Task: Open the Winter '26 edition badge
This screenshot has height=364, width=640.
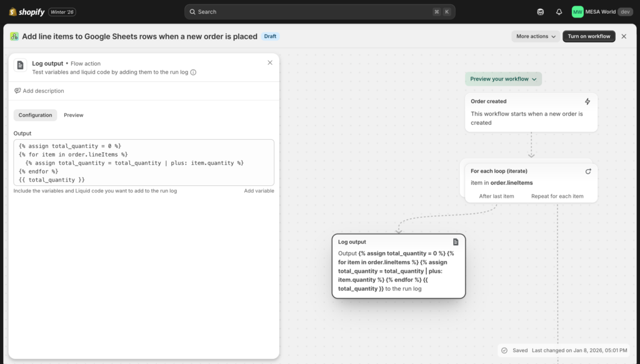Action: coord(62,12)
